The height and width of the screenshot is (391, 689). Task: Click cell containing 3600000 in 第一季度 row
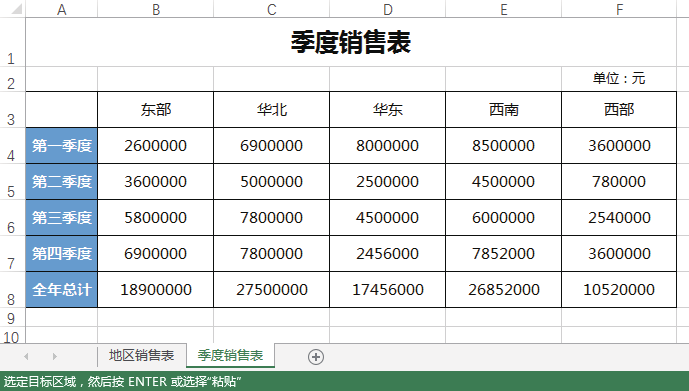619,146
